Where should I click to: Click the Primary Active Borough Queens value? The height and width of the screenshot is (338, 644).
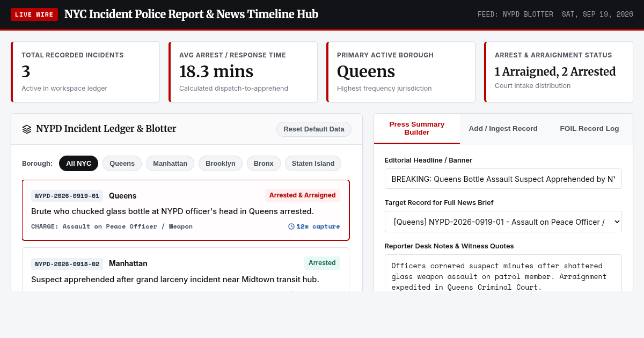point(366,71)
